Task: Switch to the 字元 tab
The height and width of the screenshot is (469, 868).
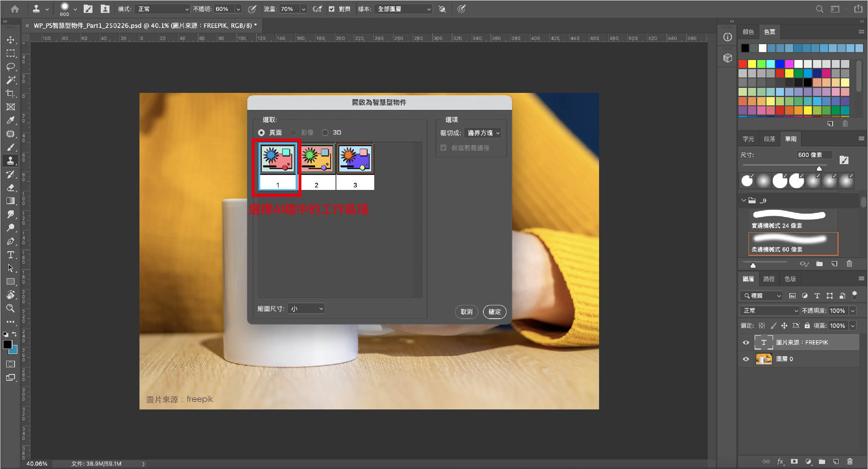Action: click(748, 139)
